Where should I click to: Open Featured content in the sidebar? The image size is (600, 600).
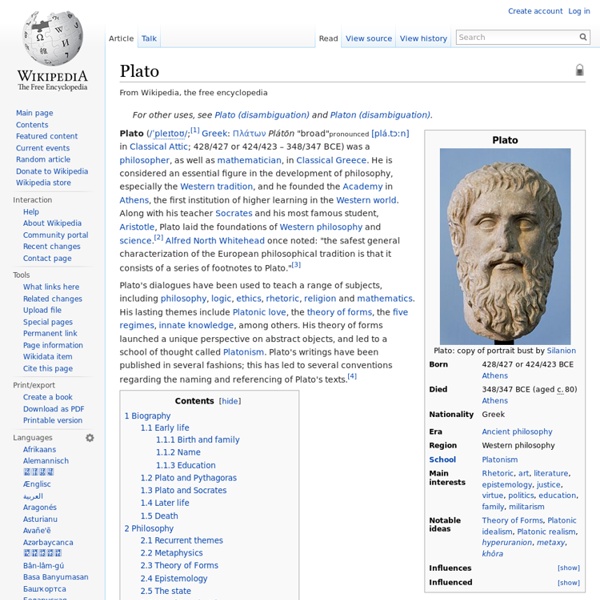[47, 136]
